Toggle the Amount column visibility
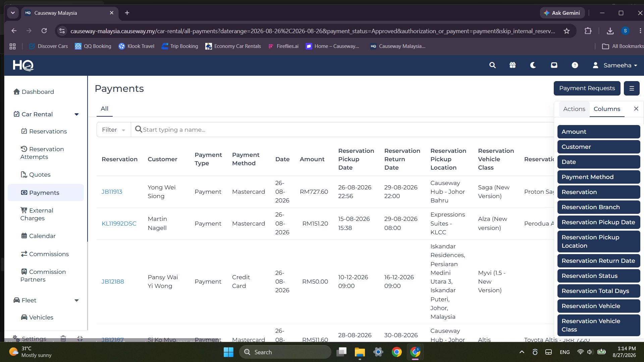Image resolution: width=644 pixels, height=362 pixels. click(599, 132)
